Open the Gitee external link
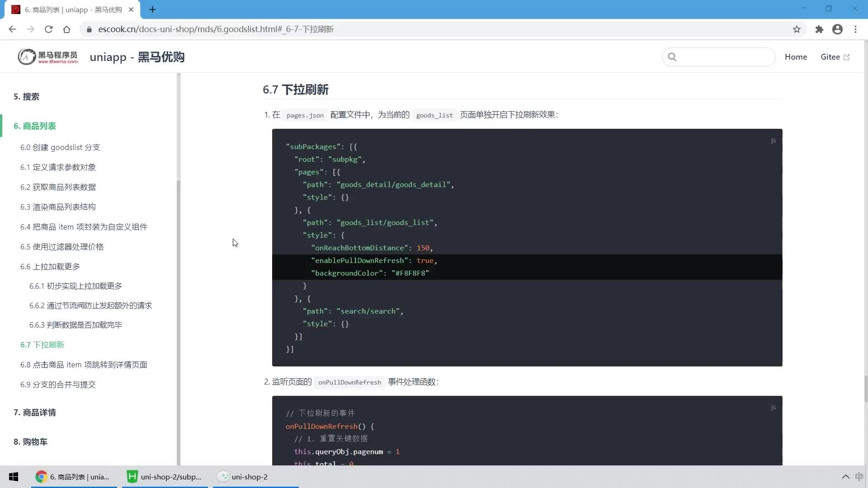 (x=835, y=57)
